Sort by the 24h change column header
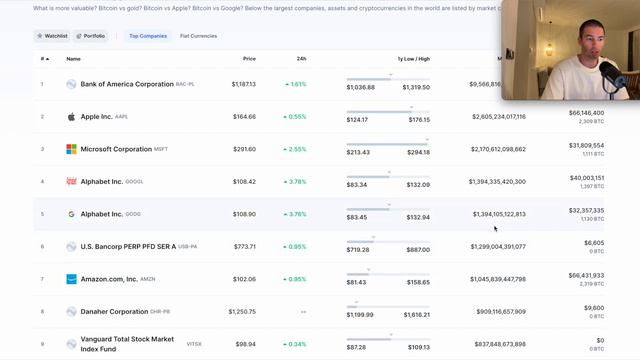The image size is (640, 360). (x=301, y=59)
